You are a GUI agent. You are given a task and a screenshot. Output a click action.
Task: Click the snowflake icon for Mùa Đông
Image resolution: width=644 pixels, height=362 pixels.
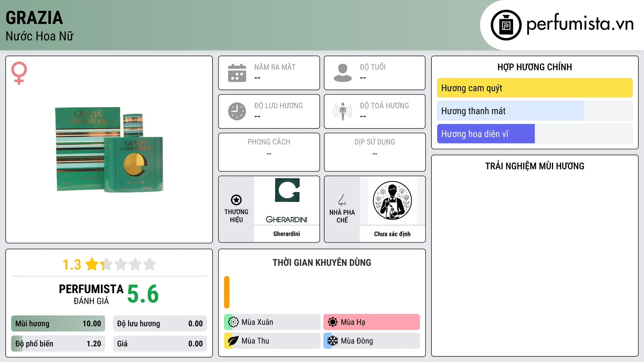pos(333,341)
